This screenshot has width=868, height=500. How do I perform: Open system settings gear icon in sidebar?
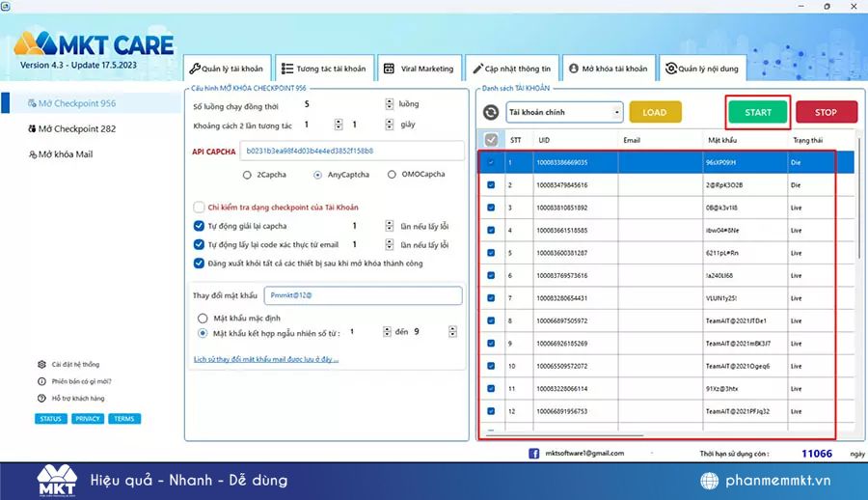point(41,364)
